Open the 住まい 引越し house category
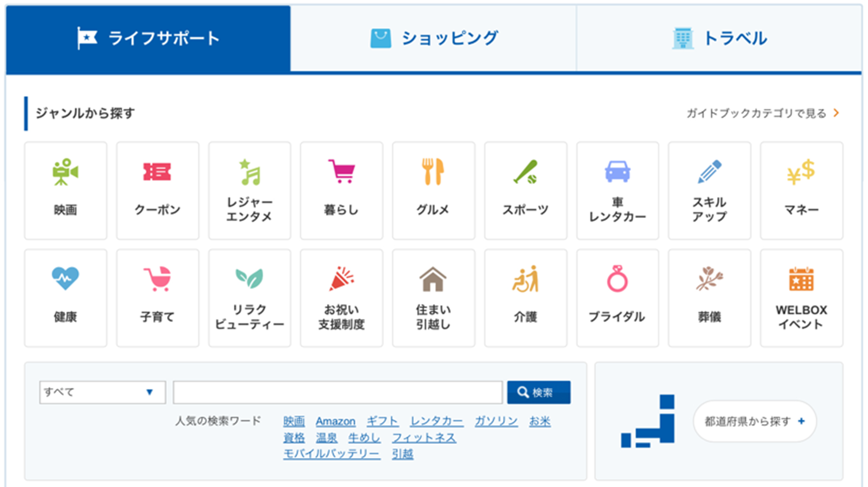Image resolution: width=868 pixels, height=487 pixels. pos(434,298)
